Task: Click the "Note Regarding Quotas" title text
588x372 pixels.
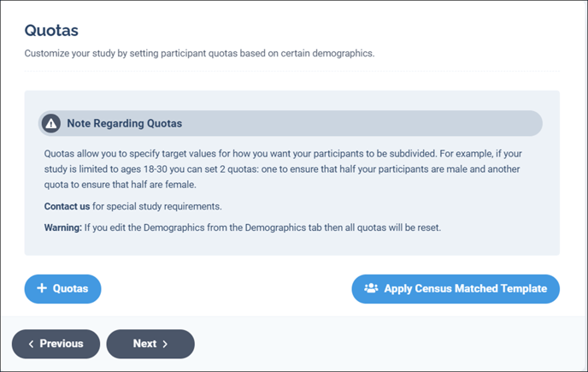Action: click(x=125, y=123)
